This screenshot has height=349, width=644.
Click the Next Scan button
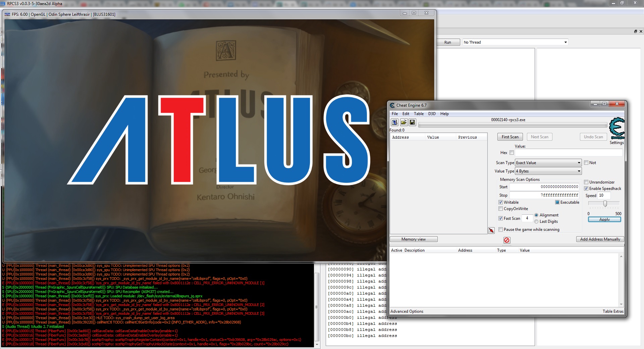pos(540,137)
